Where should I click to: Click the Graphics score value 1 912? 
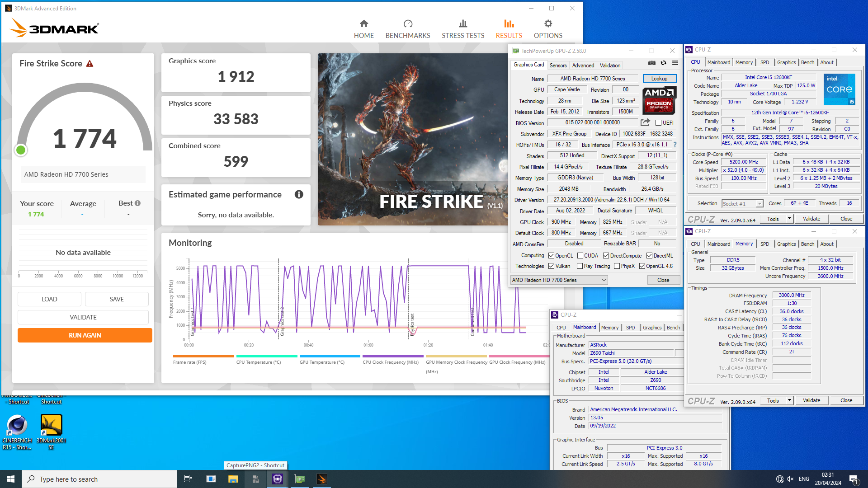pos(236,77)
